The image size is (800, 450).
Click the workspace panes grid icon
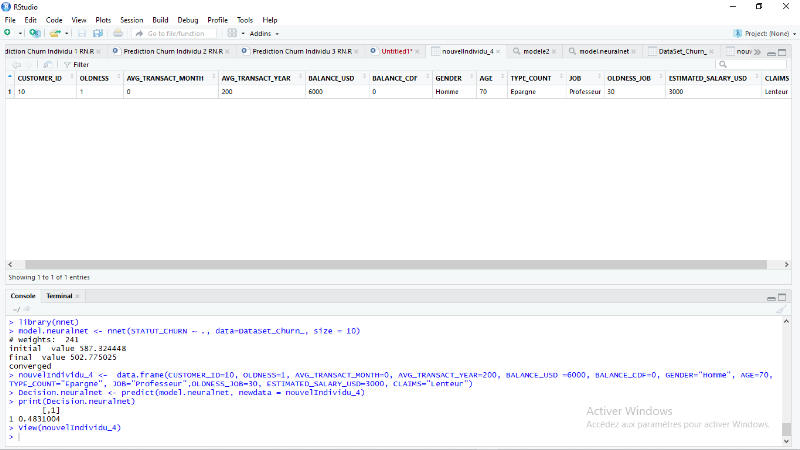(x=232, y=33)
